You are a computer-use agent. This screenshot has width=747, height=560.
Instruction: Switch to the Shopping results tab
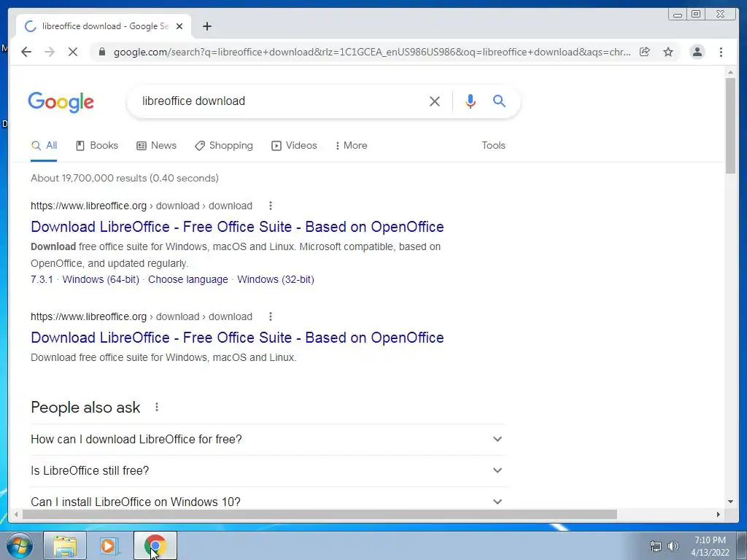click(224, 146)
